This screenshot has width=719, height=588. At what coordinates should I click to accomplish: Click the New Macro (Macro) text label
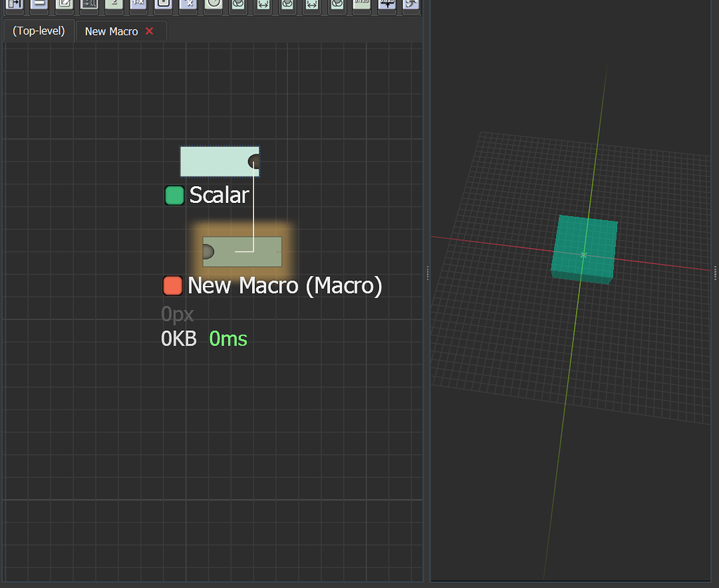[x=285, y=286]
